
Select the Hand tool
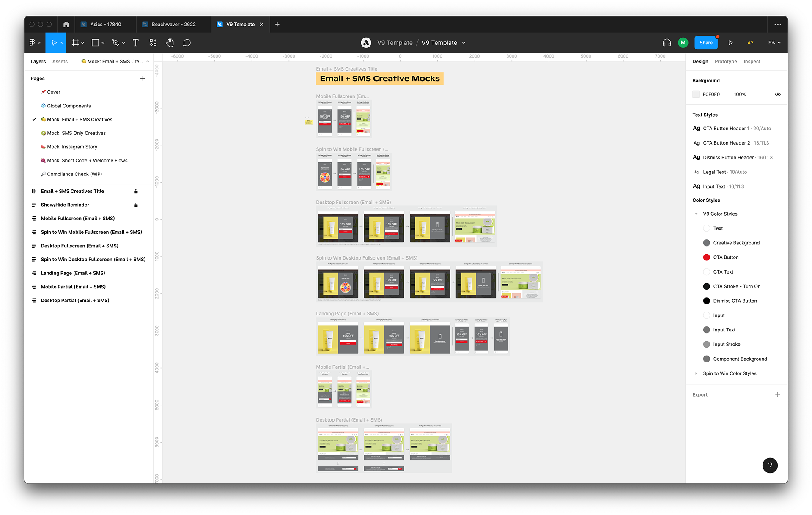pyautogui.click(x=170, y=43)
